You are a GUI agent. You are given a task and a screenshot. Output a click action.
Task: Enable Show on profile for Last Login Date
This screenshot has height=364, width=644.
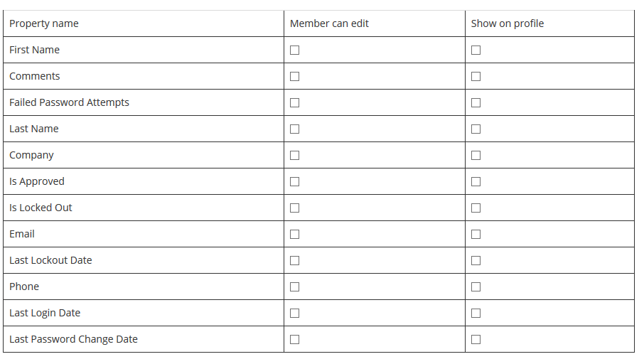point(476,313)
